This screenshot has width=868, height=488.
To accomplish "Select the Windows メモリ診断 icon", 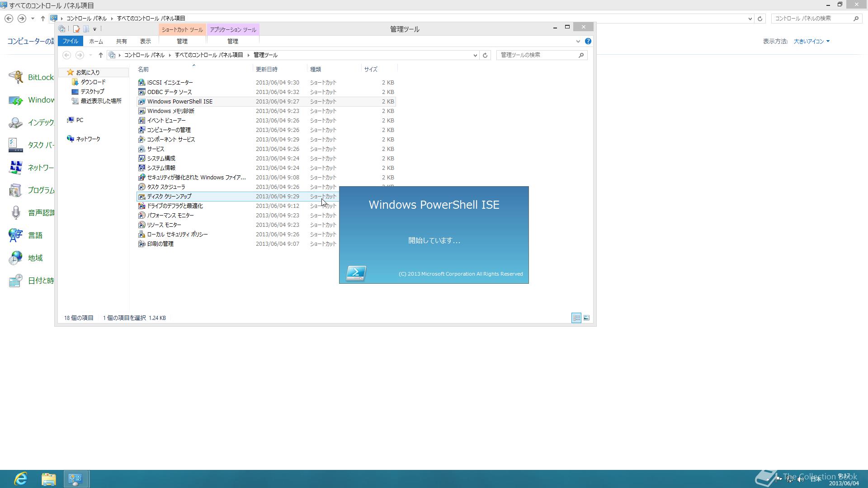I will [142, 111].
